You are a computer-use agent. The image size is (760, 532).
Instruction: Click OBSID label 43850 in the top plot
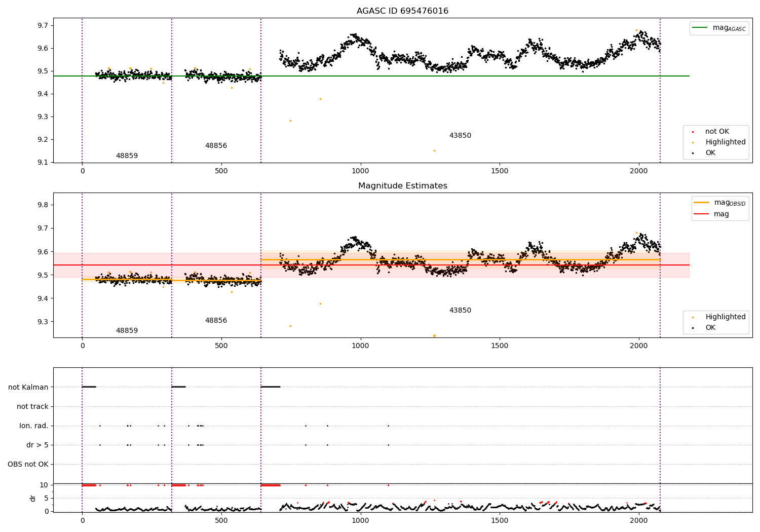pyautogui.click(x=460, y=136)
